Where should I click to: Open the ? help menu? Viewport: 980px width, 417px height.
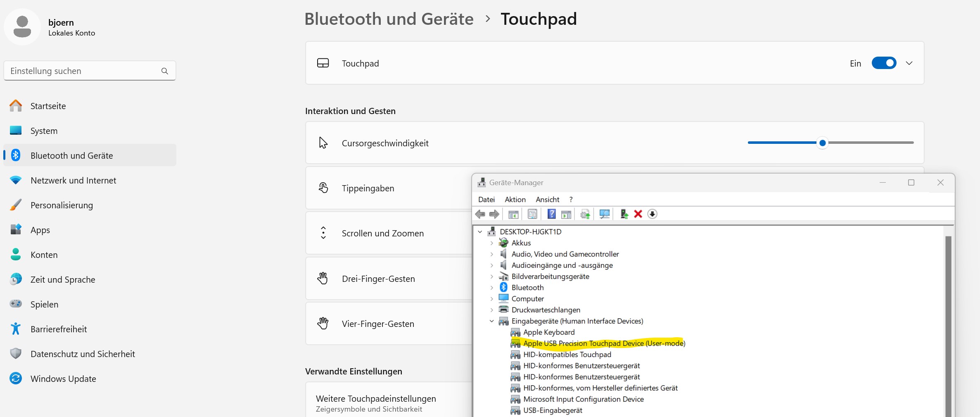click(x=571, y=200)
